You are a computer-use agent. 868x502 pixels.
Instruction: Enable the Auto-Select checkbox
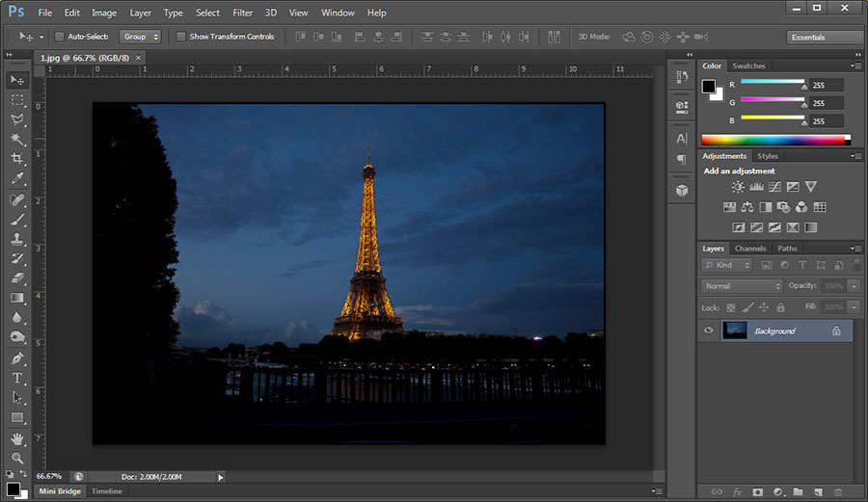59,37
